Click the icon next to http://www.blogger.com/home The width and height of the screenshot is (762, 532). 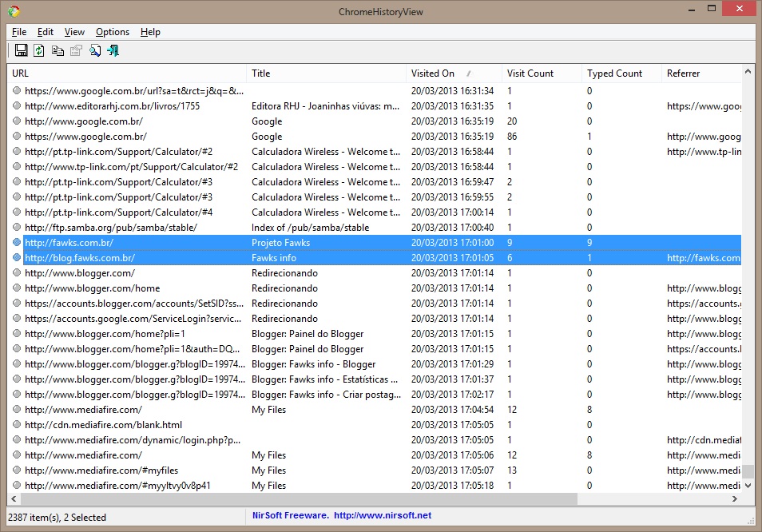point(17,288)
